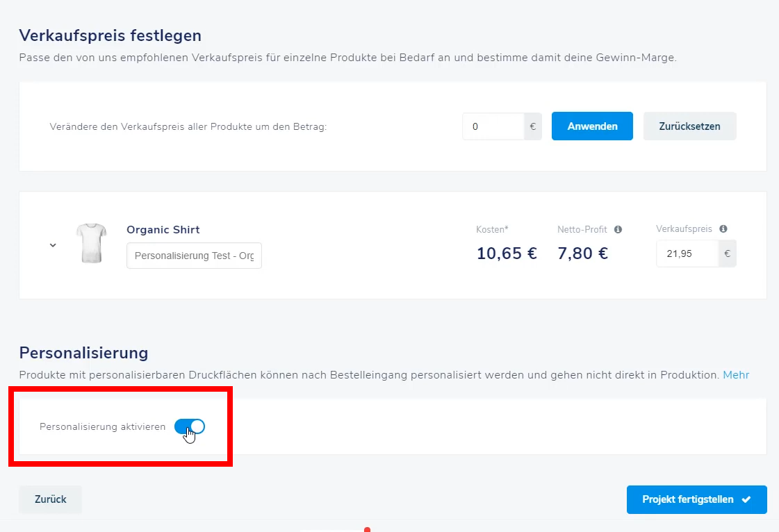The image size is (779, 532).
Task: Click the euro symbol beside the amount field
Action: (x=532, y=126)
